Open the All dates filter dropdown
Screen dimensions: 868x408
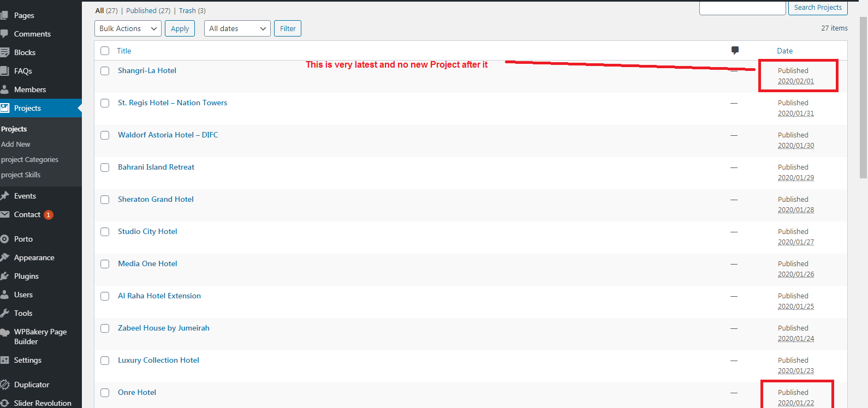pos(237,28)
